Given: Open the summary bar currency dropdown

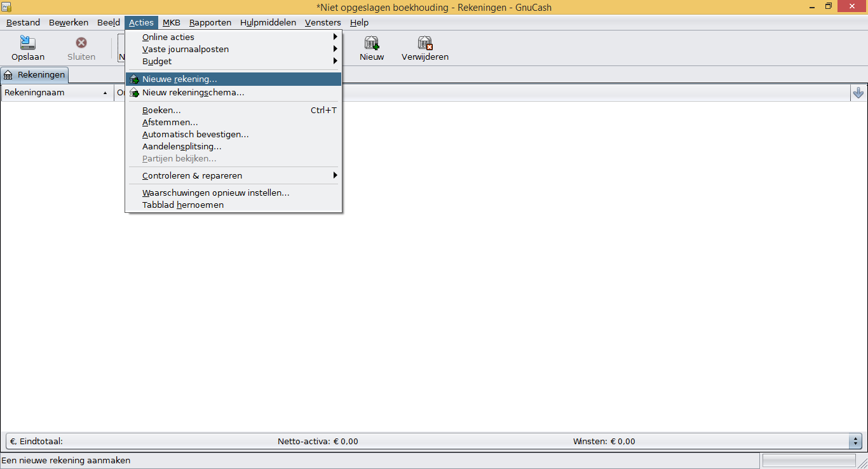Looking at the screenshot, I should (x=855, y=441).
